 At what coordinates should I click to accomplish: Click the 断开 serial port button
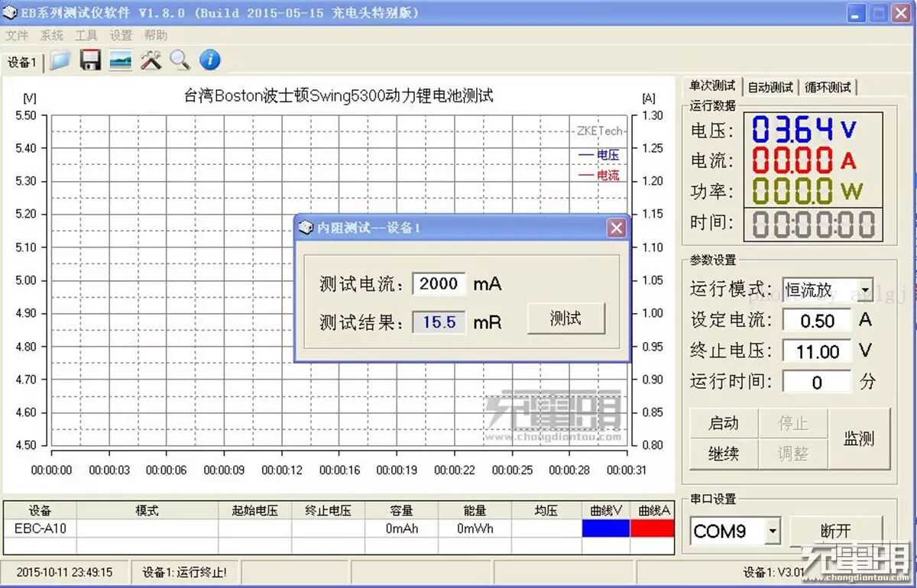[x=835, y=531]
